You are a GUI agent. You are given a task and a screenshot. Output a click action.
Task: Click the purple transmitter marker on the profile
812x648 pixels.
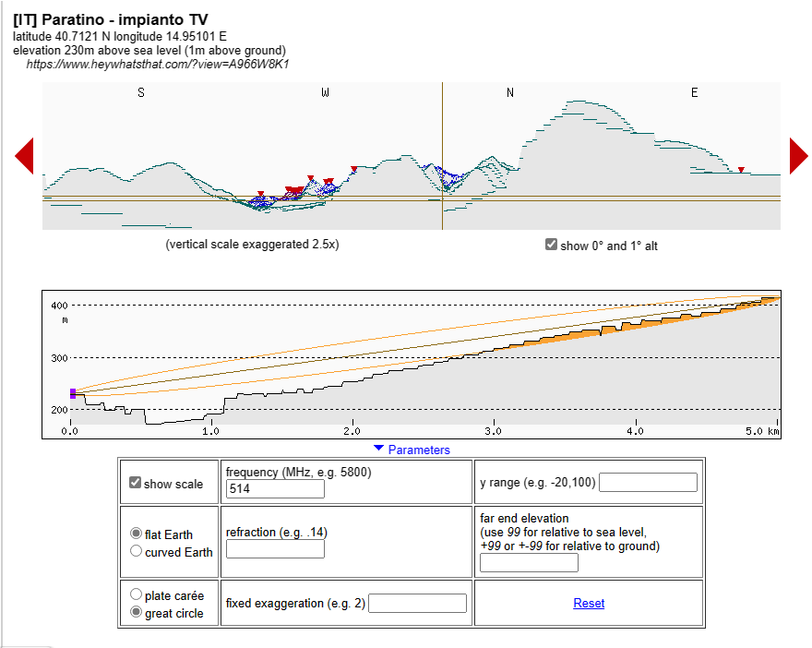point(73,393)
